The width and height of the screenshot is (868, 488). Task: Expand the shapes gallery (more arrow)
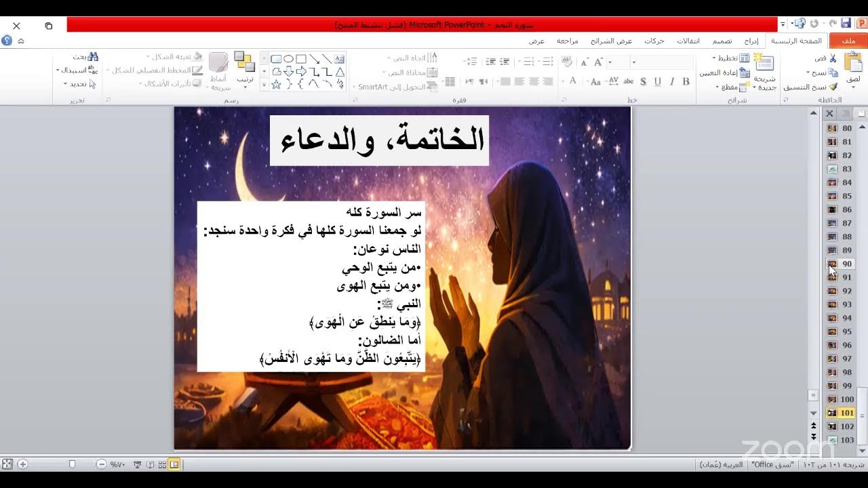(264, 84)
